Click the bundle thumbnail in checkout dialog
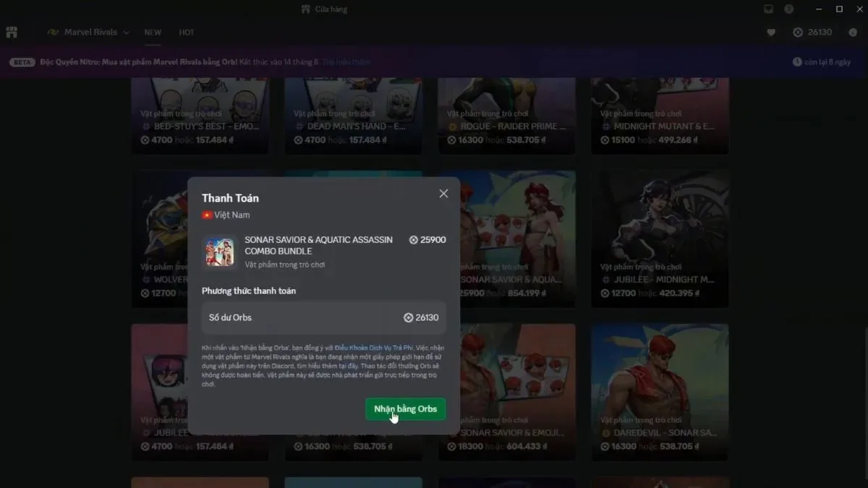The height and width of the screenshot is (488, 868). click(x=219, y=252)
